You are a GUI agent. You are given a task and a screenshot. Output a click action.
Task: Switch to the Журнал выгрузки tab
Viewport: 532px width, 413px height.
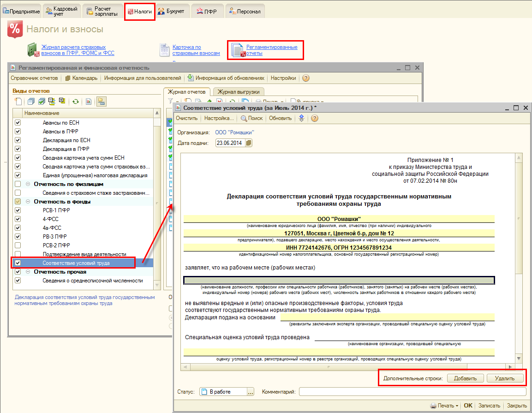239,92
